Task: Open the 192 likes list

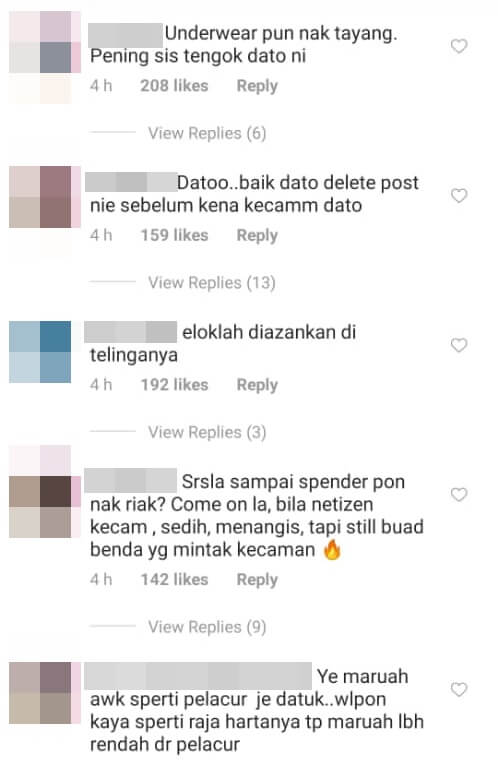Action: 174,385
